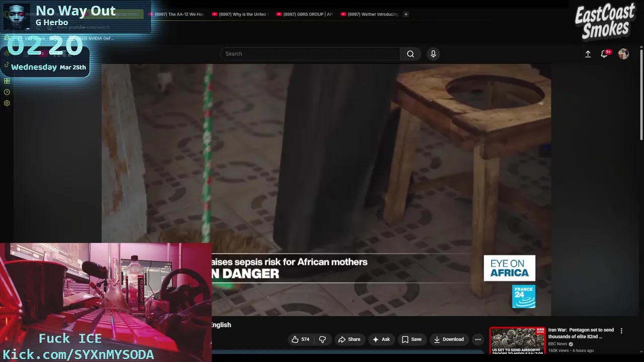Click the Ask button
The height and width of the screenshot is (362, 644).
(381, 339)
